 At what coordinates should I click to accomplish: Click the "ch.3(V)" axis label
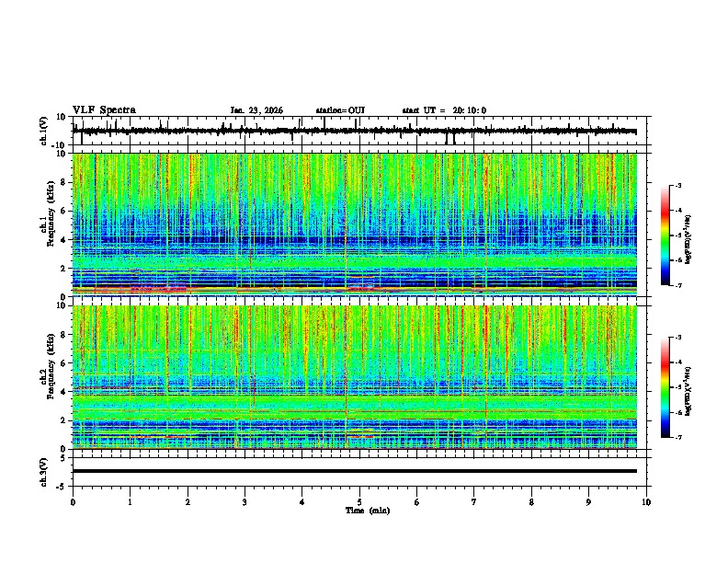[44, 472]
